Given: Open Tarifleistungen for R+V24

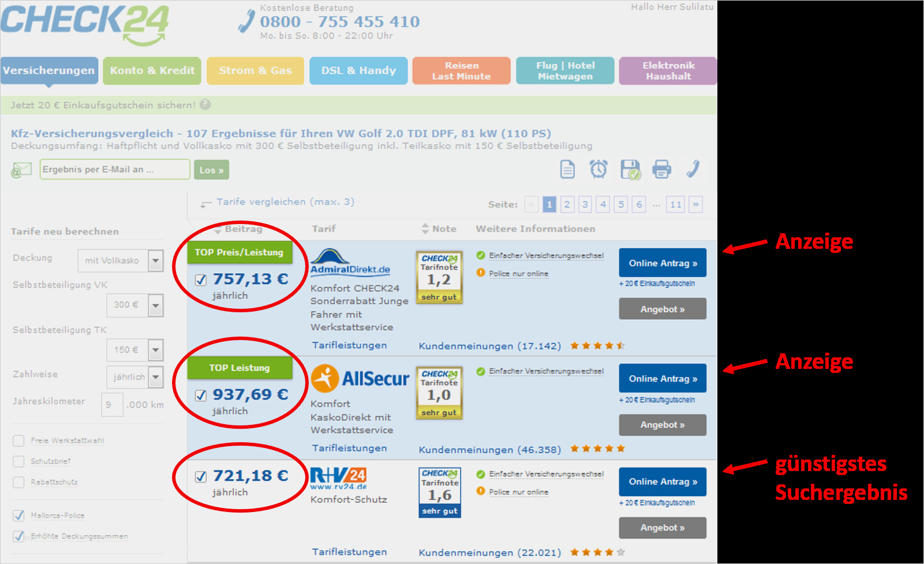Looking at the screenshot, I should click(350, 552).
